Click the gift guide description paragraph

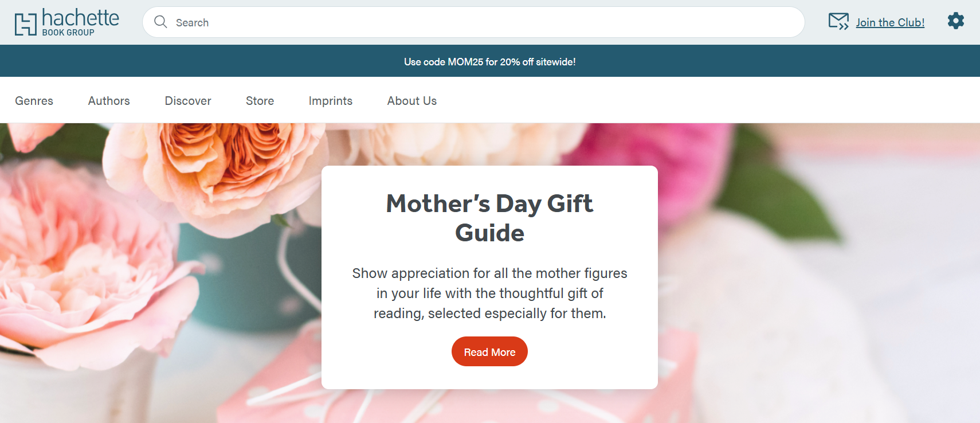tap(489, 293)
